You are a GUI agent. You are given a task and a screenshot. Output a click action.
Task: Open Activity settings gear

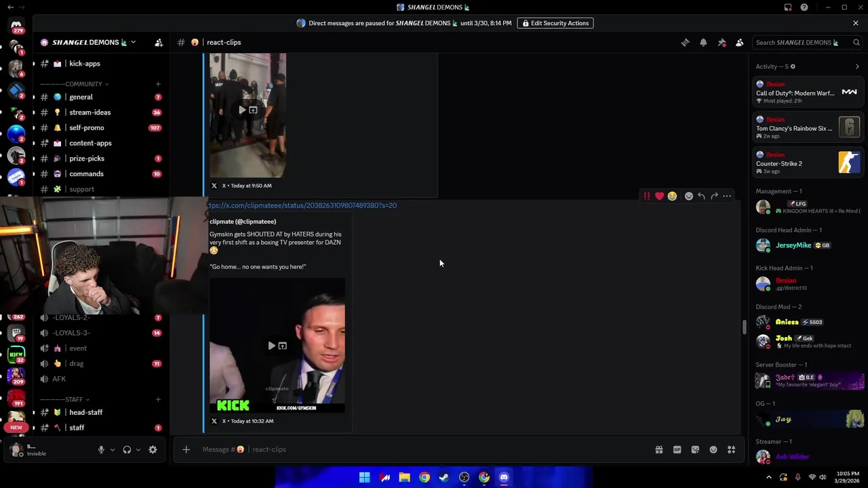click(793, 66)
